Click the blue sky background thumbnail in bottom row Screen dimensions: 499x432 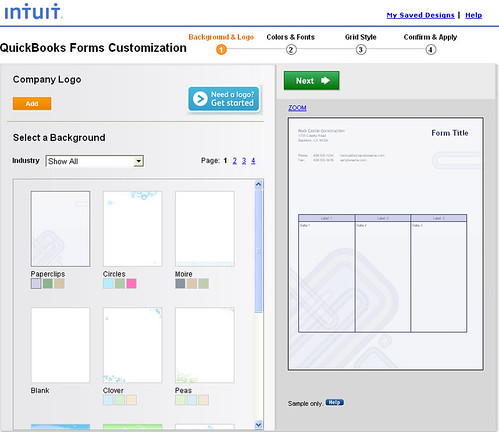tap(60, 427)
